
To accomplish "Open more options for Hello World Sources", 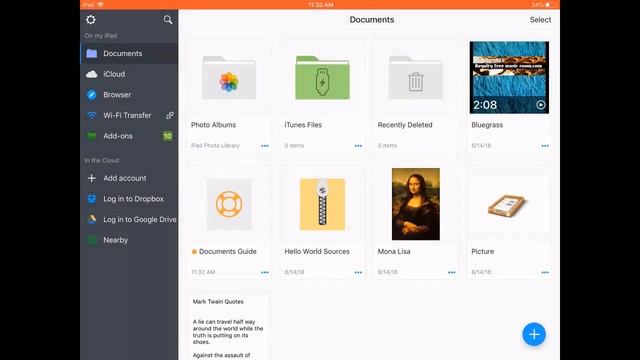I will click(358, 272).
